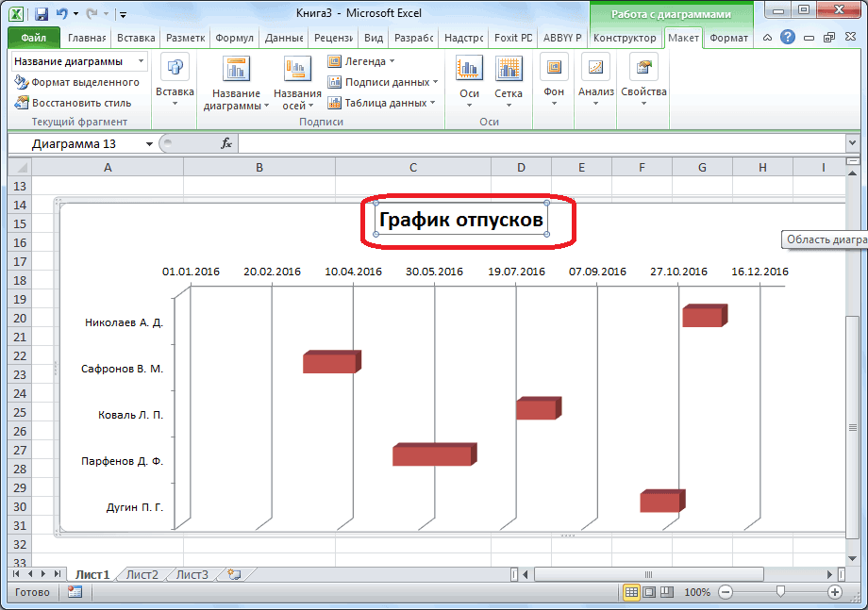Expand the Name Box dropdown arrow
The height and width of the screenshot is (610, 868).
[149, 143]
